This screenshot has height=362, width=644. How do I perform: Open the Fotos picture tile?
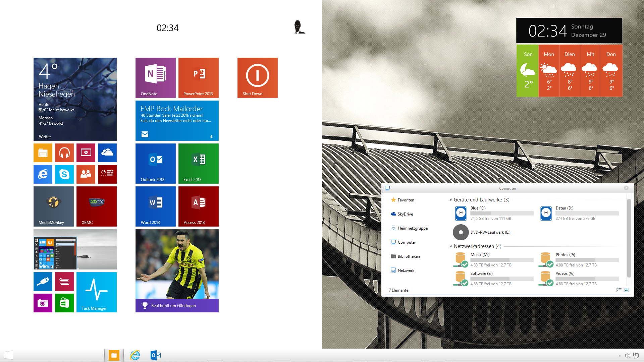coord(75,249)
